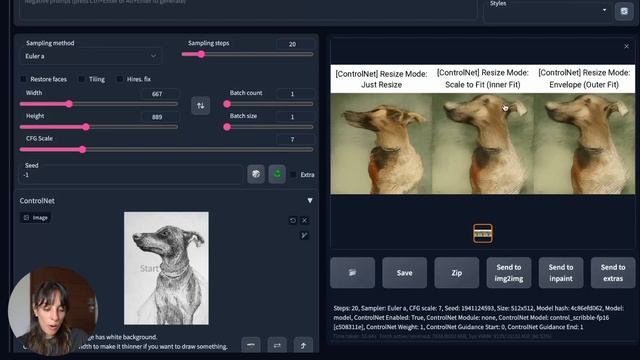Adjust the Sampling steps slider
This screenshot has height=360, width=640.
point(247,54)
